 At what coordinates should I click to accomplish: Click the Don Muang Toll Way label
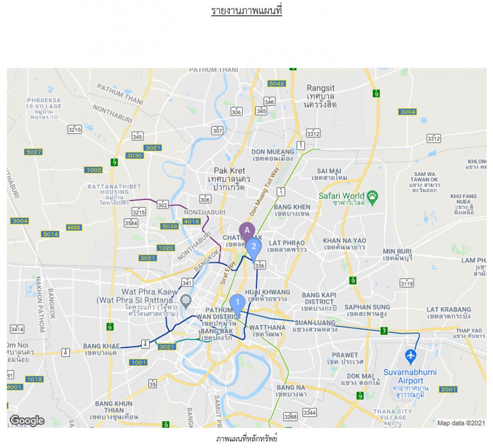coord(264,191)
